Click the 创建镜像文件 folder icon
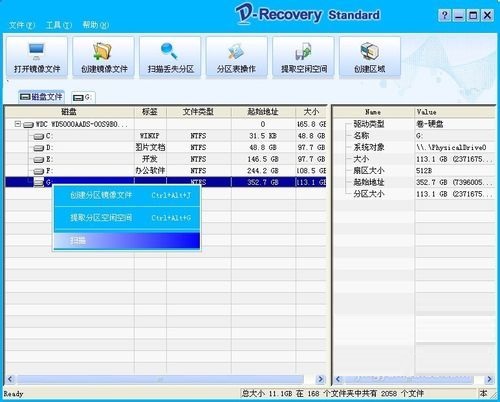This screenshot has height=402, width=500. 103,51
